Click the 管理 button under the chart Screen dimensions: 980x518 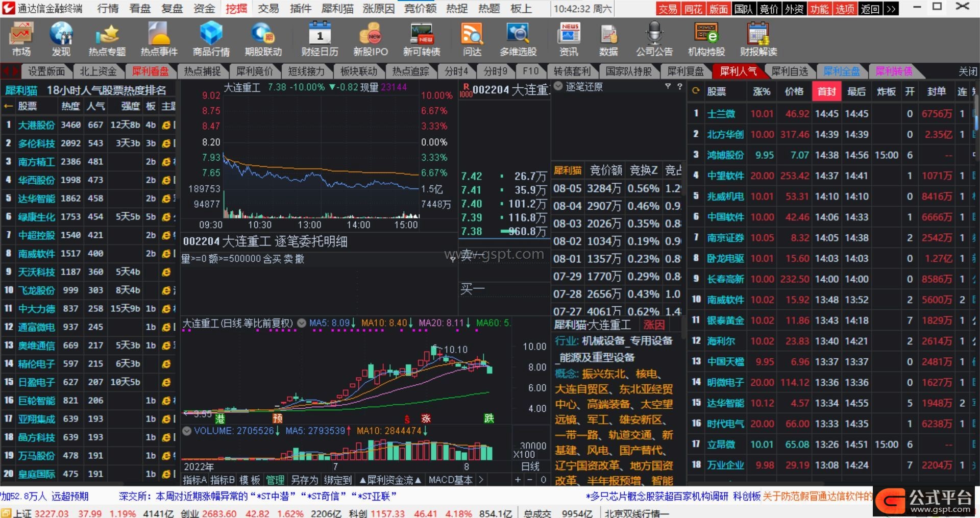click(x=275, y=480)
